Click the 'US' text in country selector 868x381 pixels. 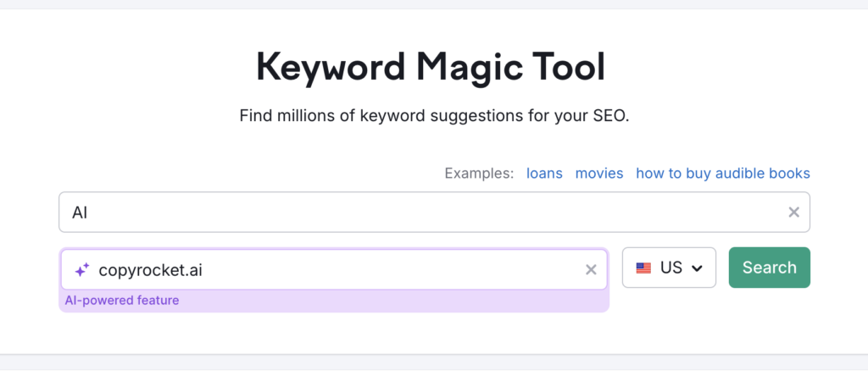pos(671,268)
